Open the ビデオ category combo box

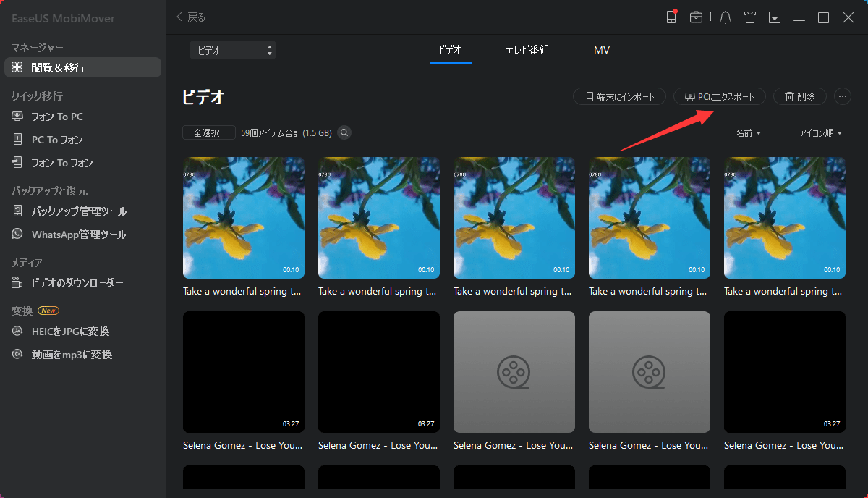coord(231,50)
